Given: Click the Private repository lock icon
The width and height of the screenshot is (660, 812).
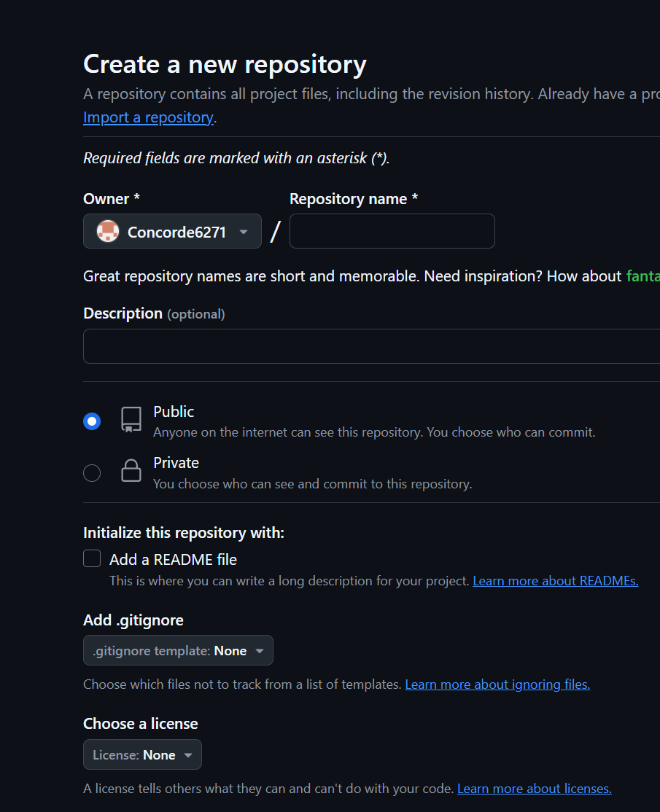Looking at the screenshot, I should pos(131,470).
